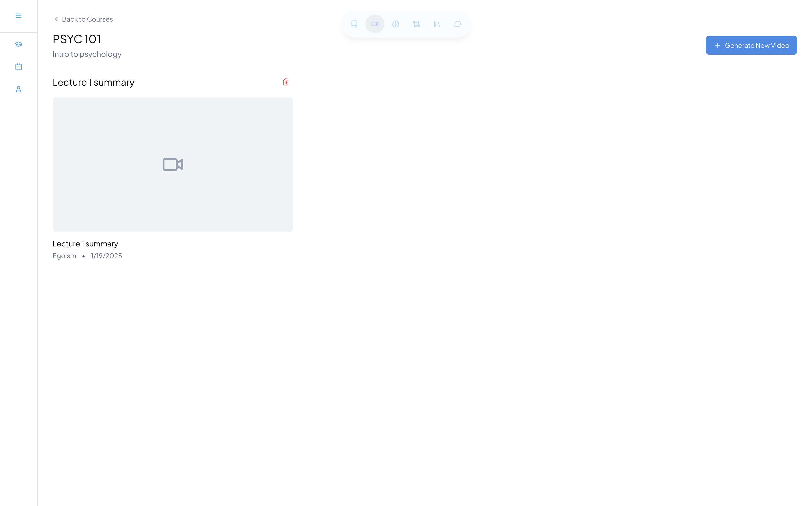This screenshot has width=812, height=506.
Task: Select the video camera tab
Action: [375, 24]
